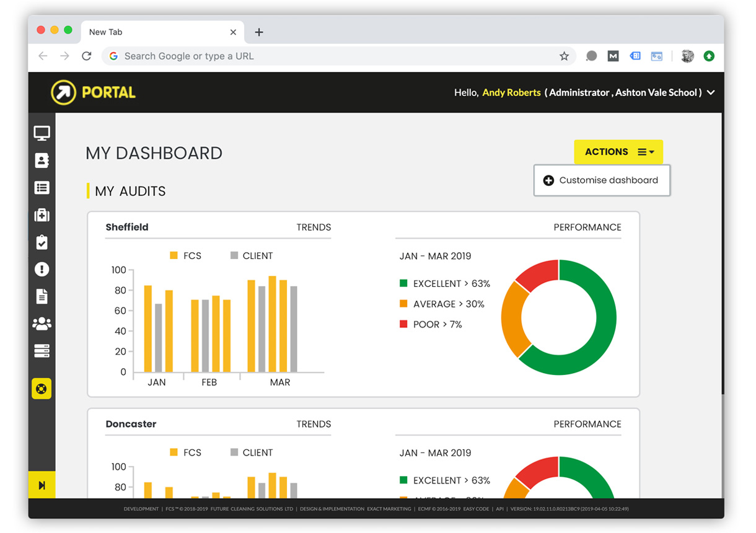Click PERFORMANCE label in Doncaster card
Viewport: 756px width, 533px height.
click(587, 425)
